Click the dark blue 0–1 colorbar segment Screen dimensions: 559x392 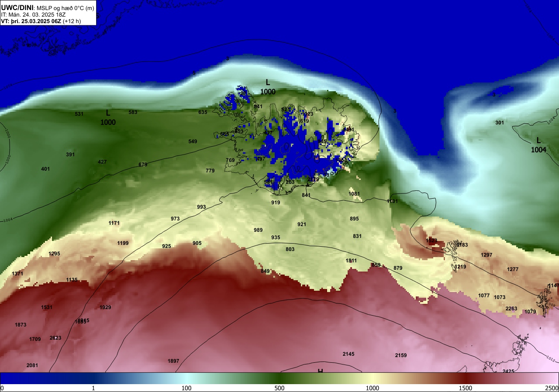tap(47, 378)
